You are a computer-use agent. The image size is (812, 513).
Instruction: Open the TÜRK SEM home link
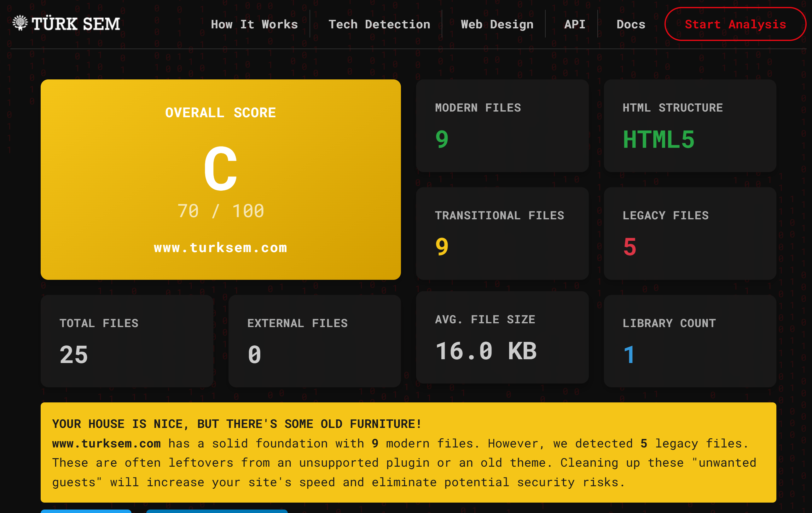(66, 24)
